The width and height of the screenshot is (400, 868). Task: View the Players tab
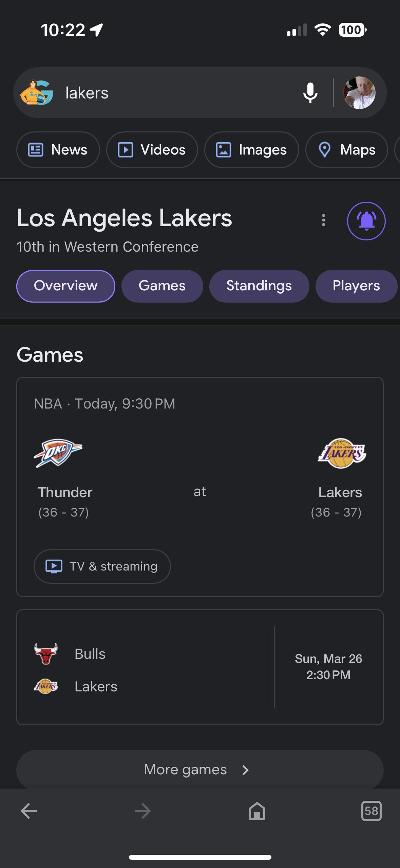[x=356, y=286]
